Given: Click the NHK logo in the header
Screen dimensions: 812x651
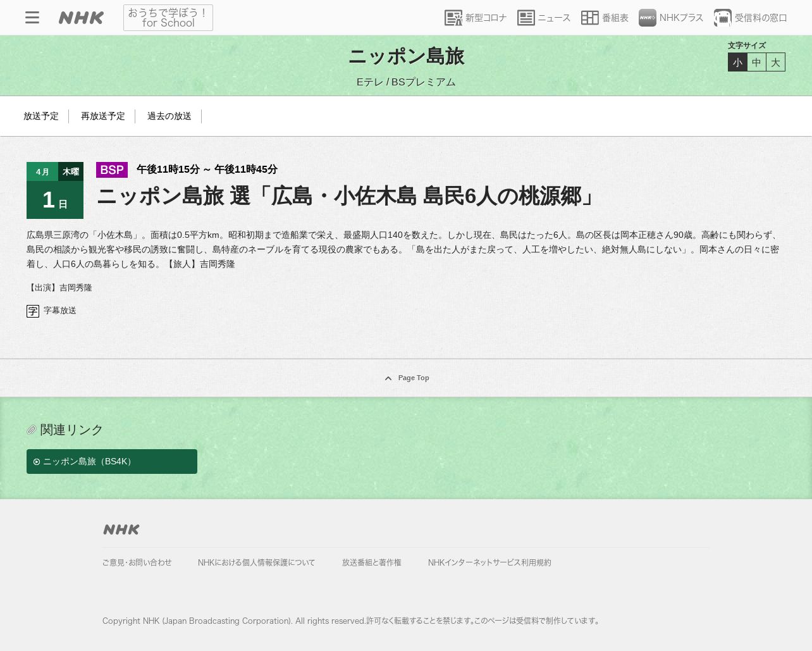Looking at the screenshot, I should (x=81, y=18).
